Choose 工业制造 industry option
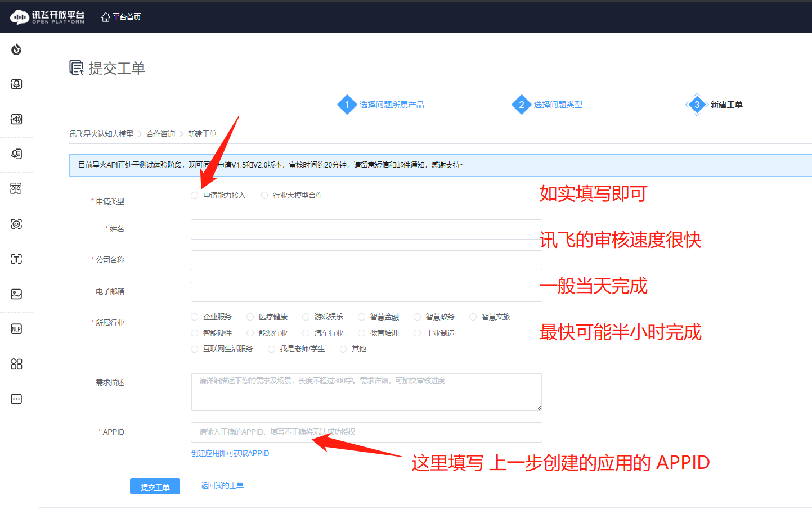 coord(418,333)
